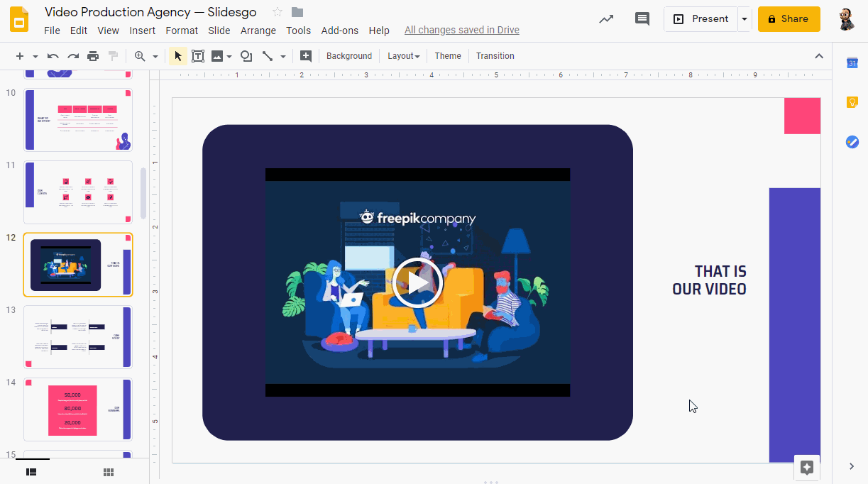
Task: Open the comment history icon
Action: pos(642,19)
